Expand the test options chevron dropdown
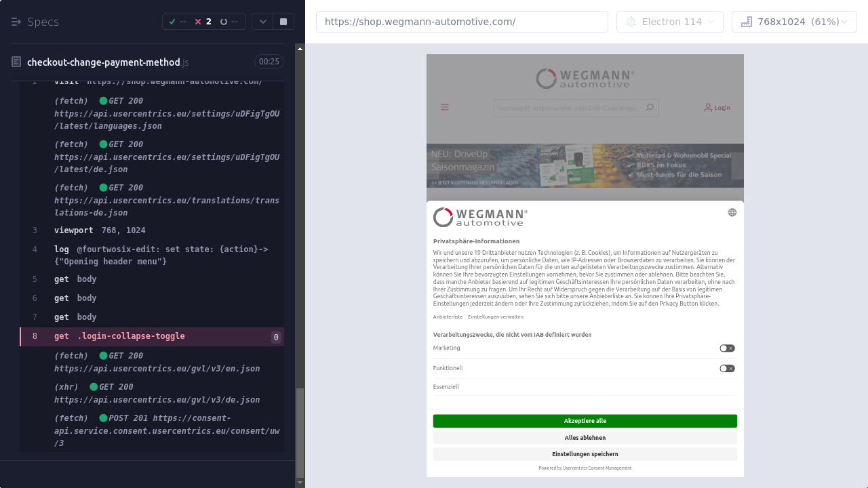868x488 pixels. 263,22
